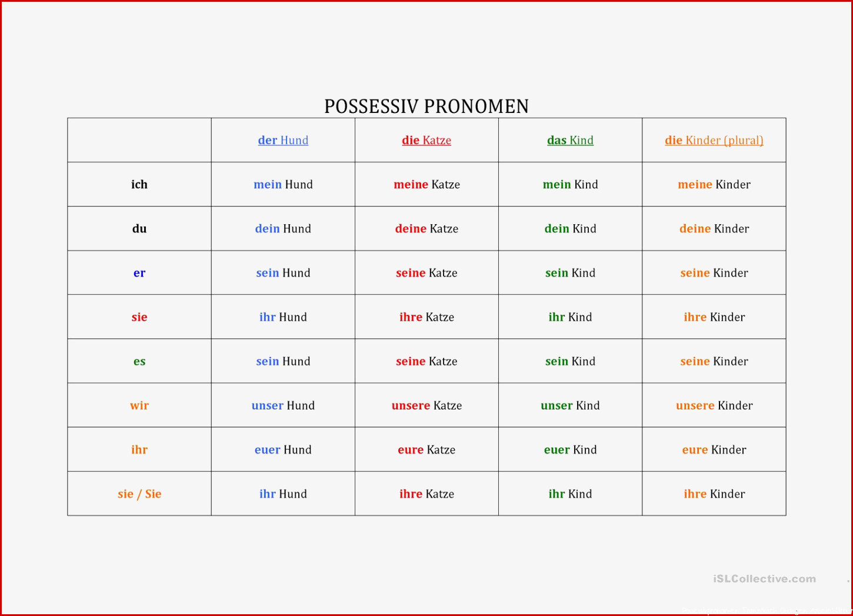Select the 'sie / Sie' row label
Screen dimensions: 853x616
[x=139, y=494]
